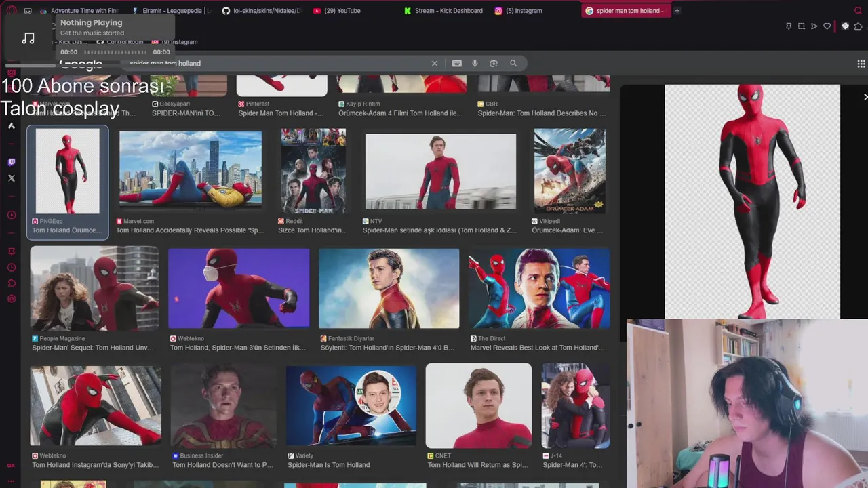
Task: Open 'Tom Holland Accidentally Reveals' Marvel.com link
Action: [190, 230]
